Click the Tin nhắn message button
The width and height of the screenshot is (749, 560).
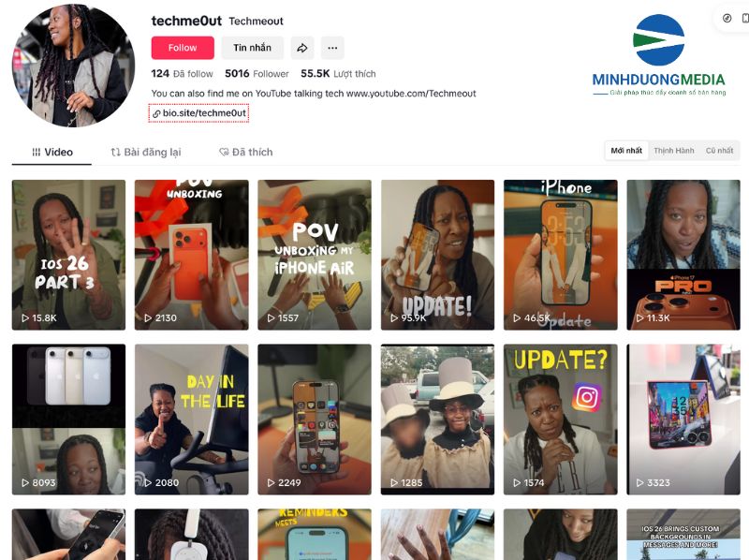tap(252, 48)
